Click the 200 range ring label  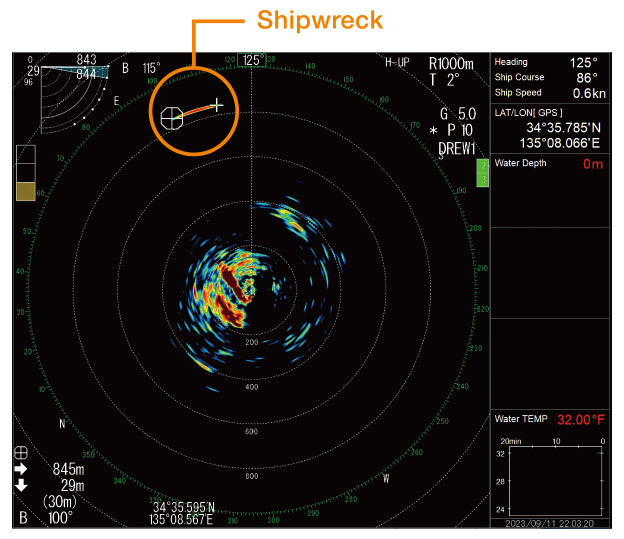click(252, 342)
